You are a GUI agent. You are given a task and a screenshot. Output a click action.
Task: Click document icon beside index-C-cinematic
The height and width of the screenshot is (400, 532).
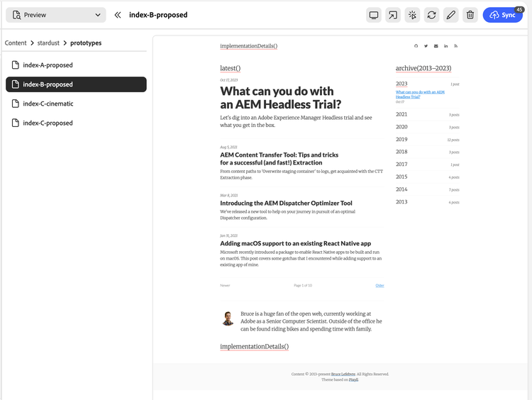16,104
